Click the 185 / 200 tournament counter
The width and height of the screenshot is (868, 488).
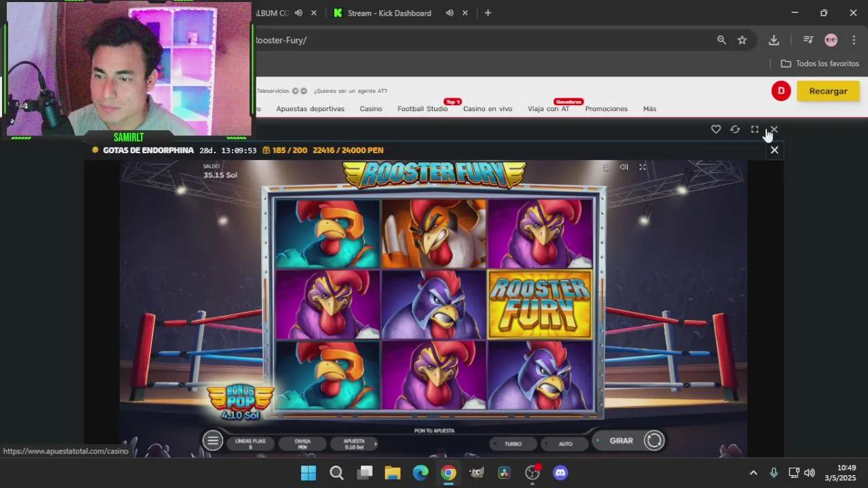(285, 150)
